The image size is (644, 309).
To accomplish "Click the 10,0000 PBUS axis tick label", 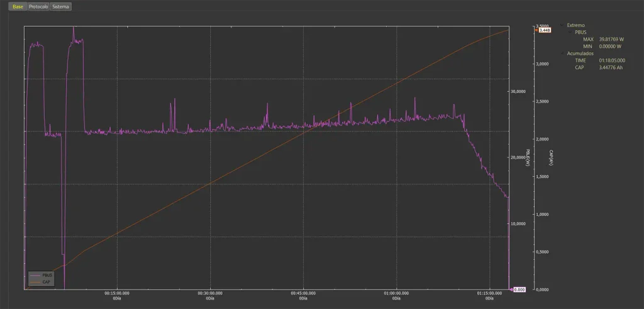I will 518,224.
